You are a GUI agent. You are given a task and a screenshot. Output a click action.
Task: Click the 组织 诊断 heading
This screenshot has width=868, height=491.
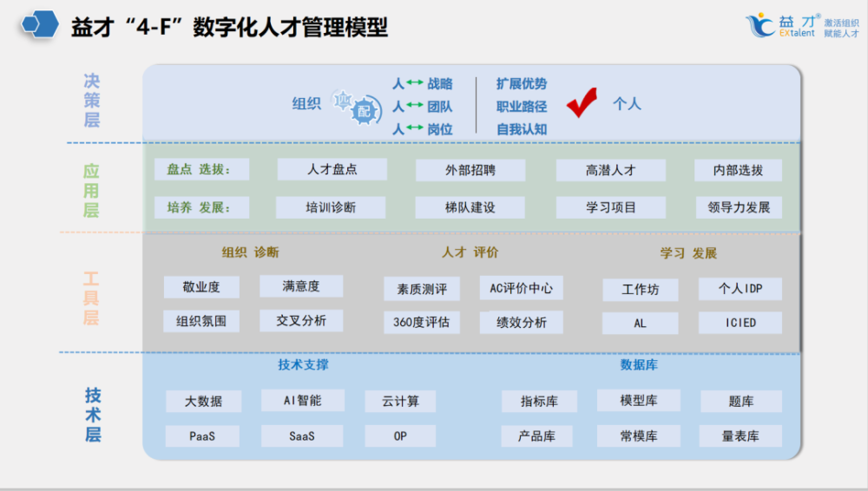pos(250,252)
